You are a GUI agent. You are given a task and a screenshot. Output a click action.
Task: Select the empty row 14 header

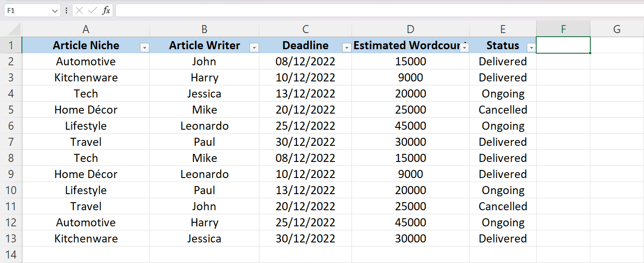click(12, 255)
